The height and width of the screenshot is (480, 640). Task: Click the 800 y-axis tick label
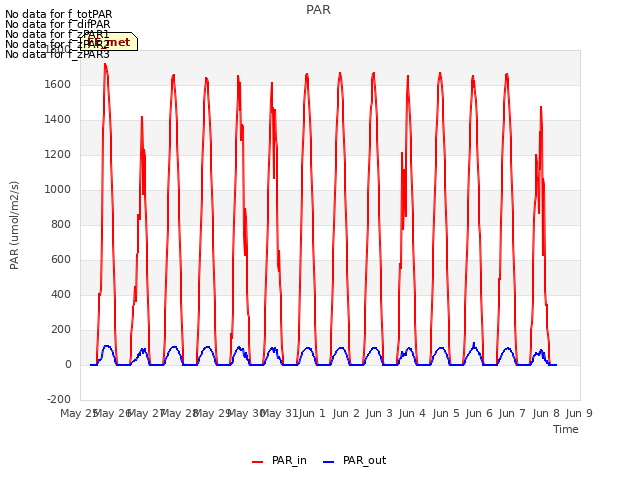(61, 224)
